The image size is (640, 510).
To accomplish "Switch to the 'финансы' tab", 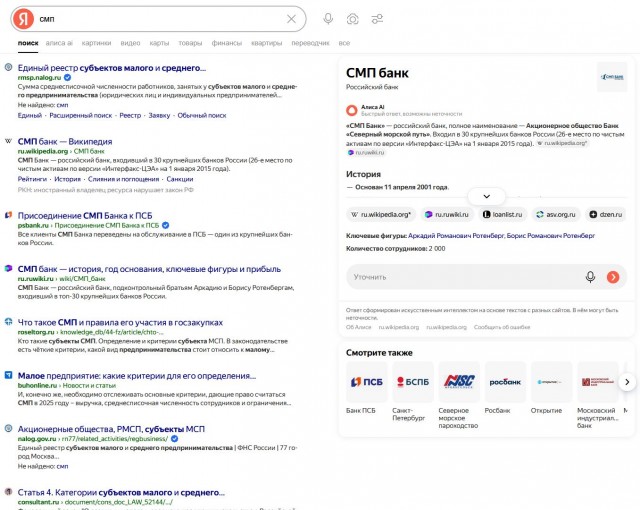I will (227, 43).
